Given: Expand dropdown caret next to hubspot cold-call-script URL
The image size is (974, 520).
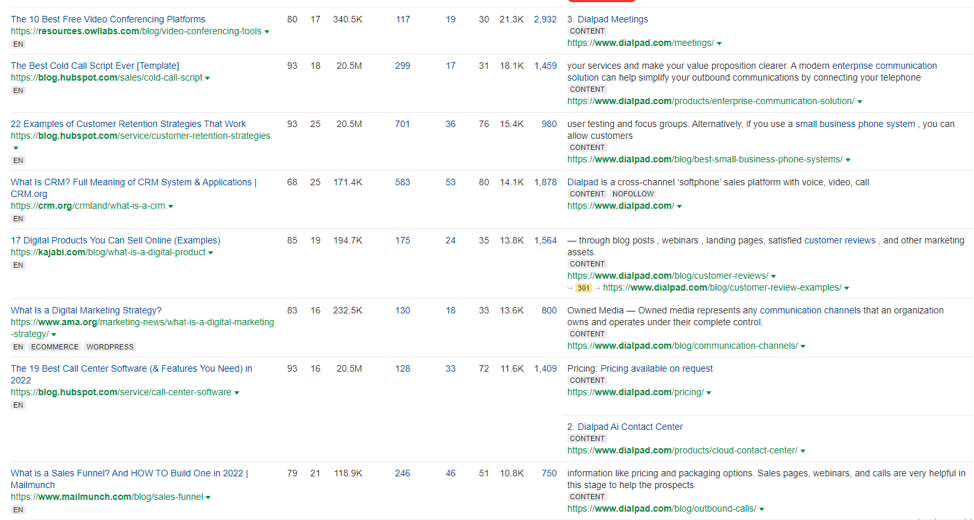Looking at the screenshot, I should pyautogui.click(x=207, y=78).
